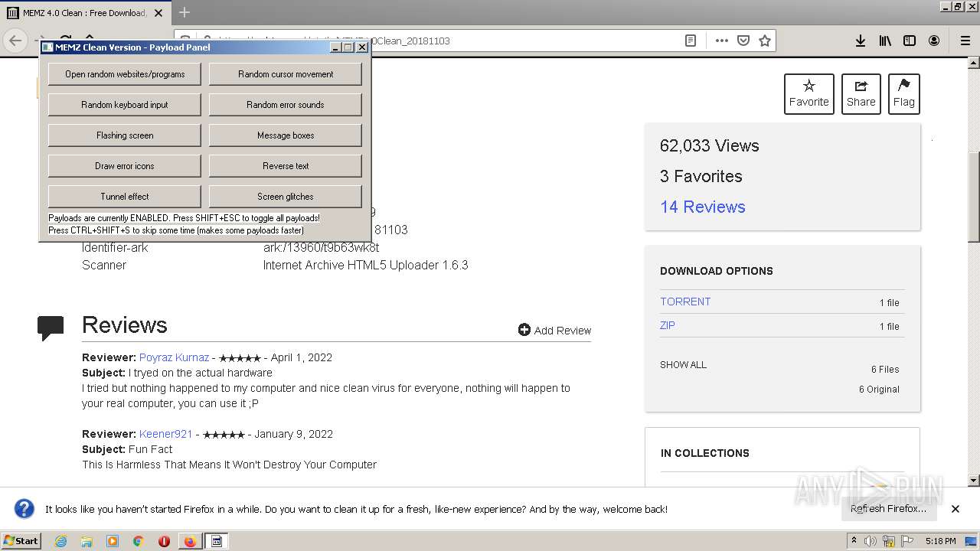This screenshot has height=551, width=980.
Task: Toggle Draw error icons payload
Action: pos(125,166)
